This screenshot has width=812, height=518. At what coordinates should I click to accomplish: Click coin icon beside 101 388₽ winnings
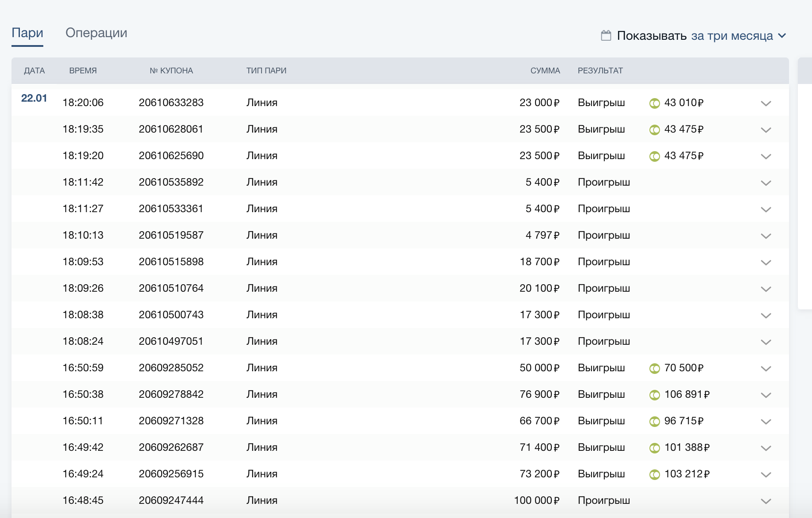click(654, 448)
